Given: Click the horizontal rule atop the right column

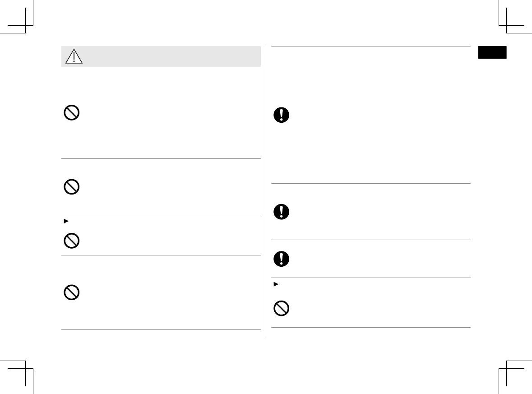Looking at the screenshot, I should [370, 46].
